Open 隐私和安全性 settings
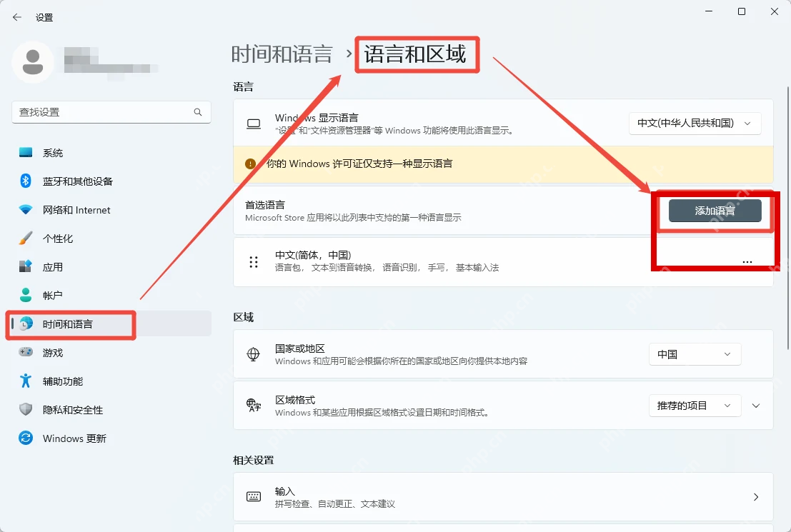The width and height of the screenshot is (791, 532). (x=110, y=409)
